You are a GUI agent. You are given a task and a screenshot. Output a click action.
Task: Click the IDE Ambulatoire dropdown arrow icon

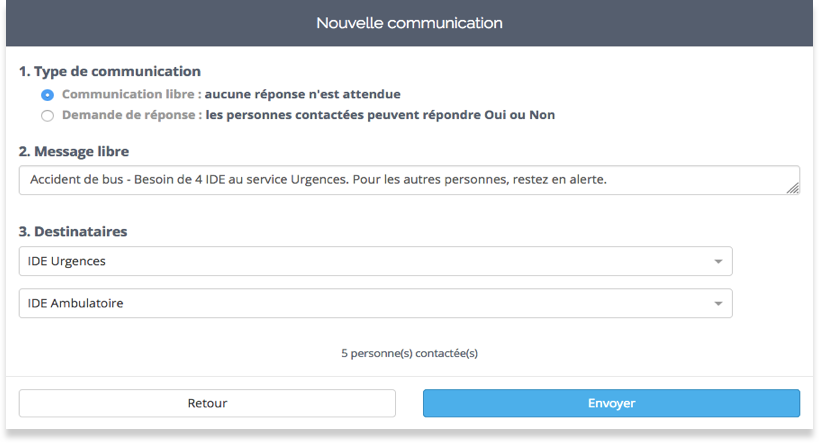(x=717, y=304)
